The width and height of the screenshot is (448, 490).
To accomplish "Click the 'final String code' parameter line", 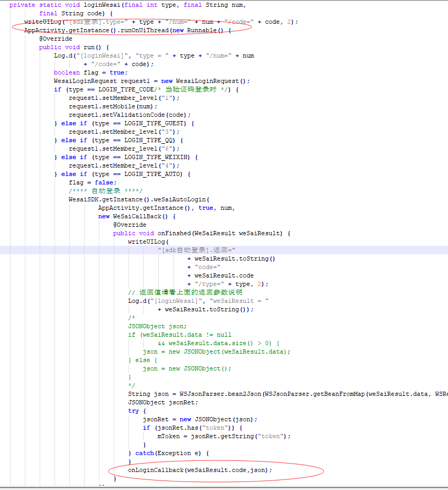I will click(x=76, y=13).
